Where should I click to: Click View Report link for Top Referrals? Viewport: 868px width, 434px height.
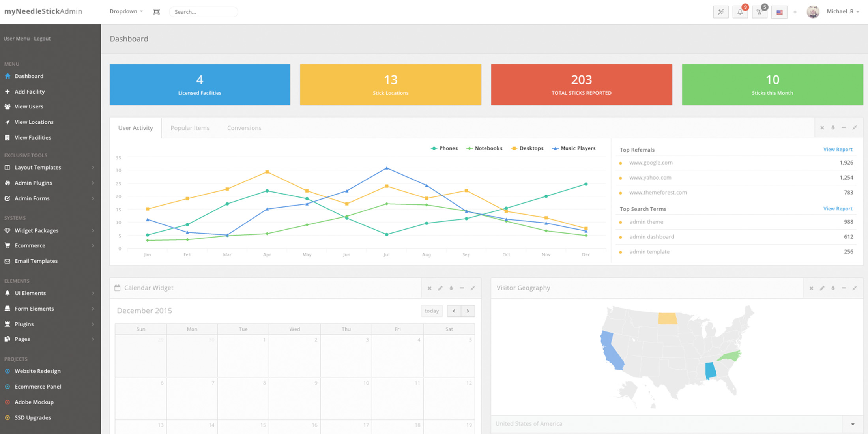(838, 150)
